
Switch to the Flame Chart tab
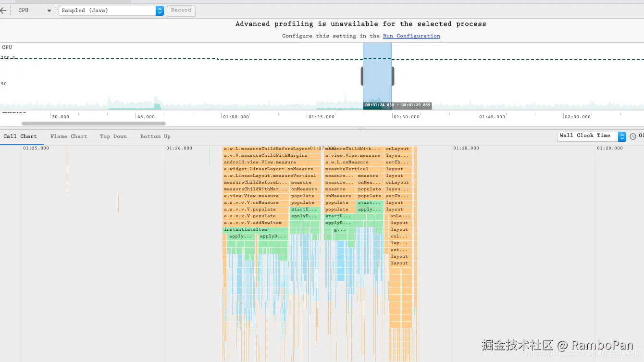[69, 137]
